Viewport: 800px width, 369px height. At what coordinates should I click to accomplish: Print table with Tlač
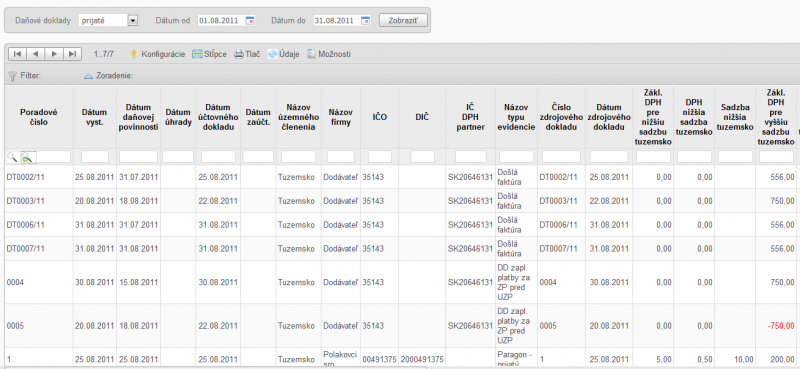pyautogui.click(x=247, y=54)
